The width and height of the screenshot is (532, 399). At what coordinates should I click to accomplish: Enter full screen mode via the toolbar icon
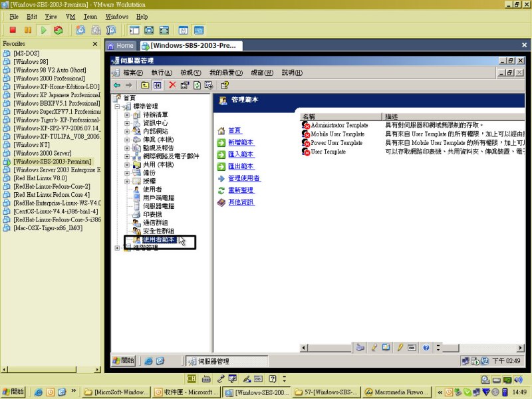[164, 30]
